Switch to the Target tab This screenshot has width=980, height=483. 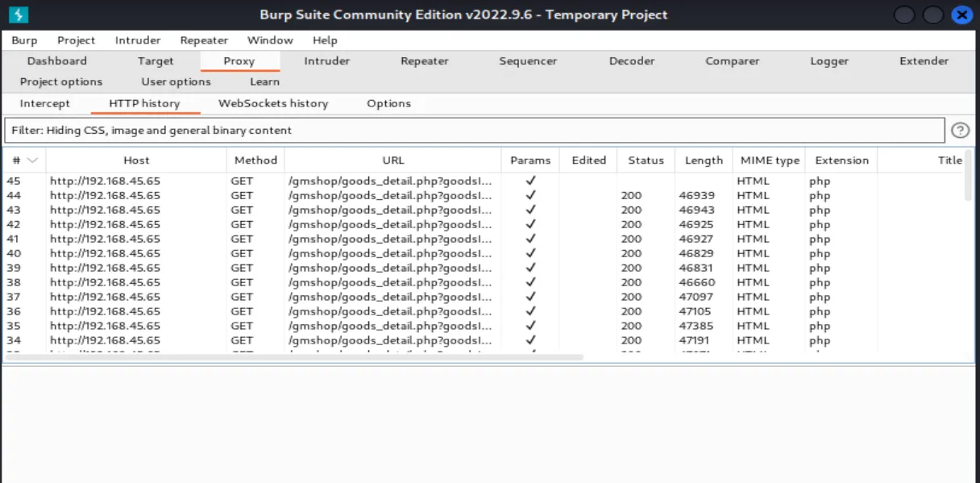156,60
